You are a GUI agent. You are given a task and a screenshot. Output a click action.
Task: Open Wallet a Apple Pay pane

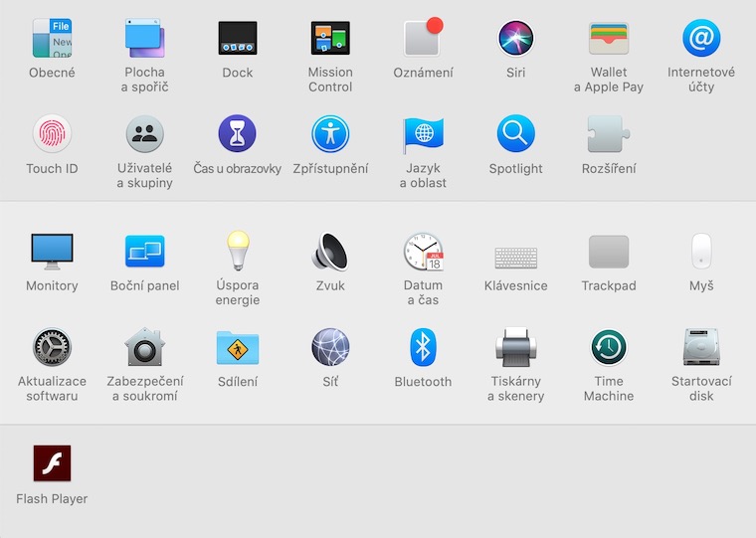point(609,38)
